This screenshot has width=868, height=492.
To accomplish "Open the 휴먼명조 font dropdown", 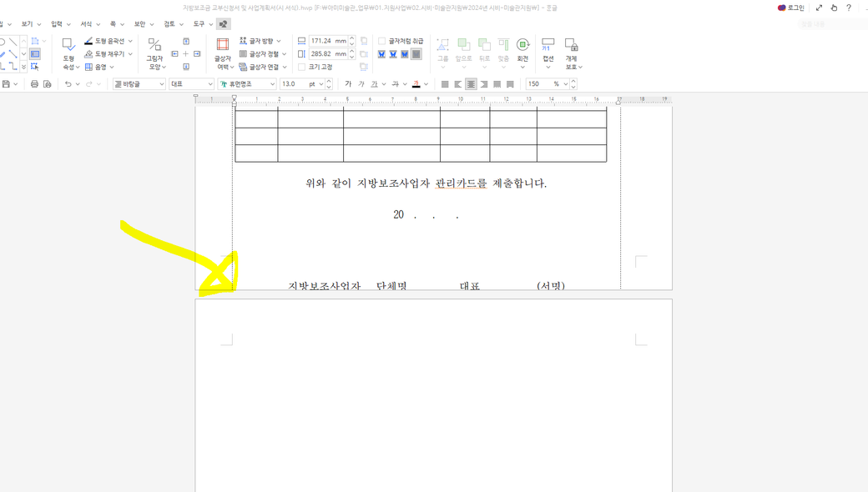I will [x=247, y=84].
